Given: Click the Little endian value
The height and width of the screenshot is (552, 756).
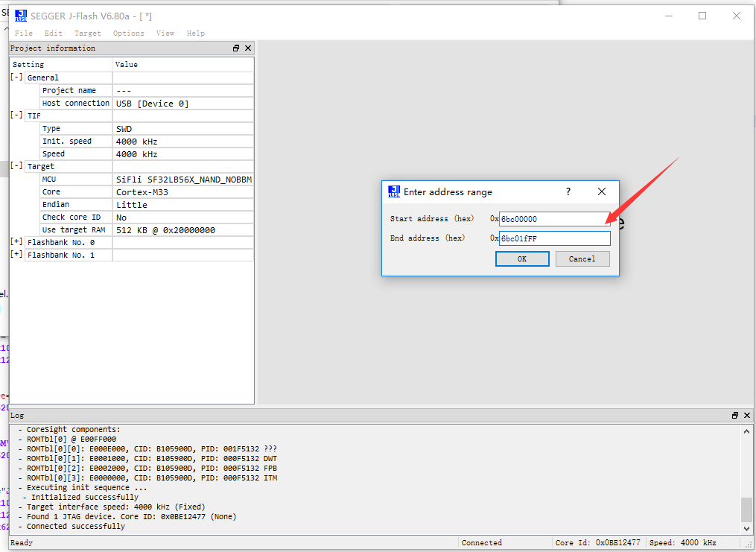Looking at the screenshot, I should 132,204.
